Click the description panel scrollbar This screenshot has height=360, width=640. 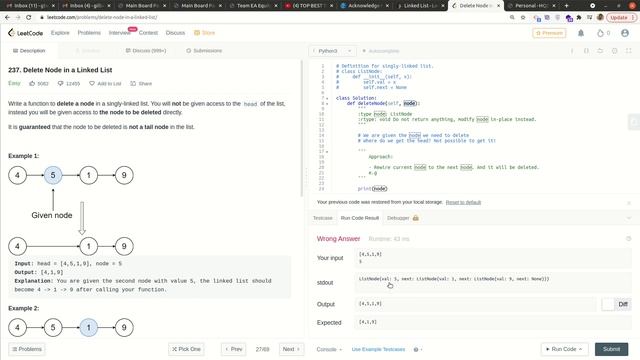(302, 129)
